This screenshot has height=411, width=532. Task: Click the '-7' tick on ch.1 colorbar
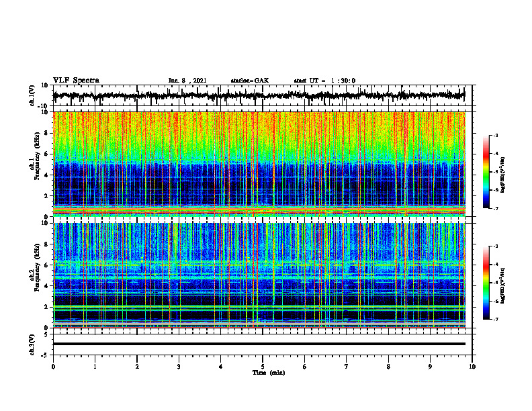point(496,208)
